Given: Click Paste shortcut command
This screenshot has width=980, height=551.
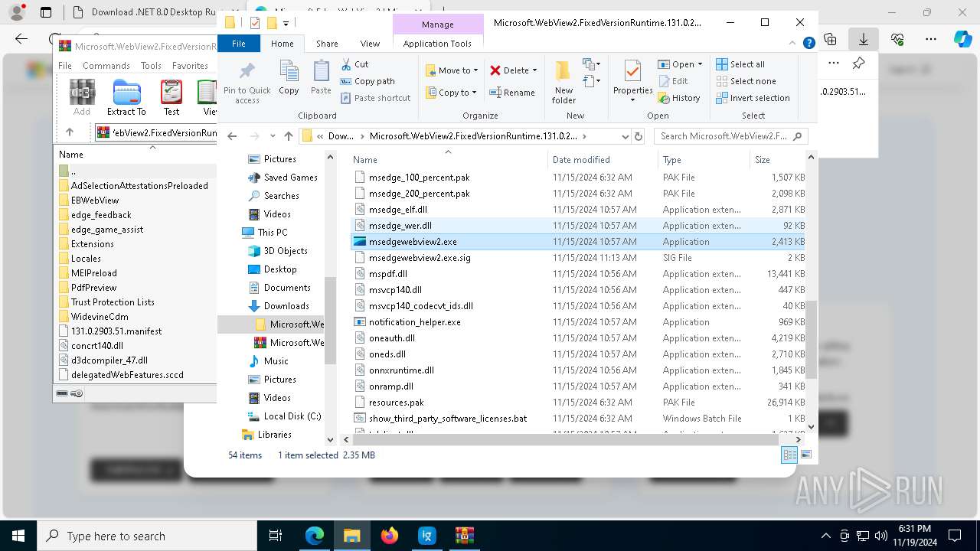Looking at the screenshot, I should point(375,98).
